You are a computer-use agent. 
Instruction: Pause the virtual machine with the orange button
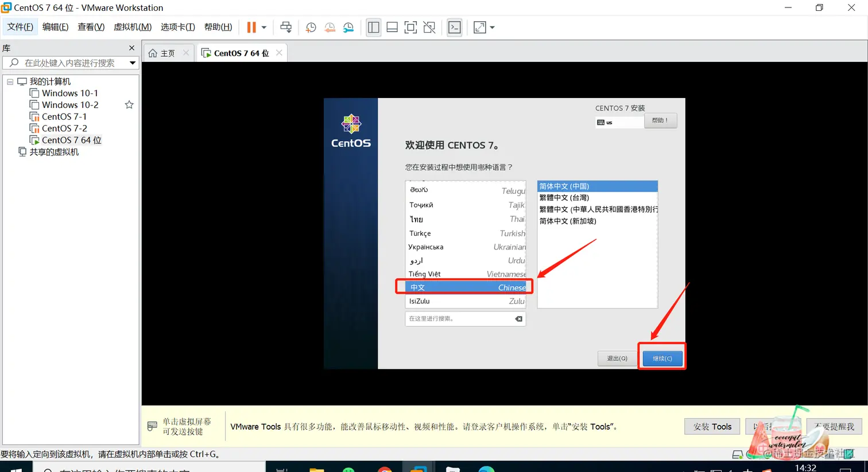tap(251, 27)
